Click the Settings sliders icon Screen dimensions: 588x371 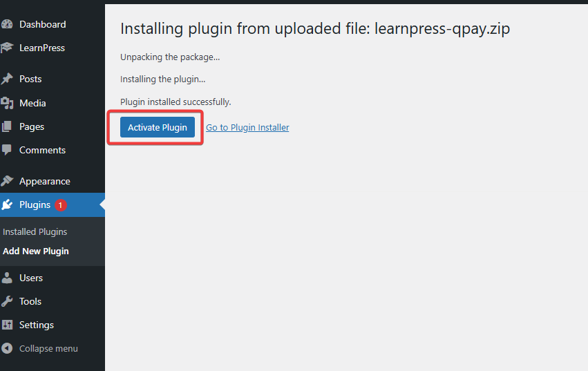click(7, 325)
